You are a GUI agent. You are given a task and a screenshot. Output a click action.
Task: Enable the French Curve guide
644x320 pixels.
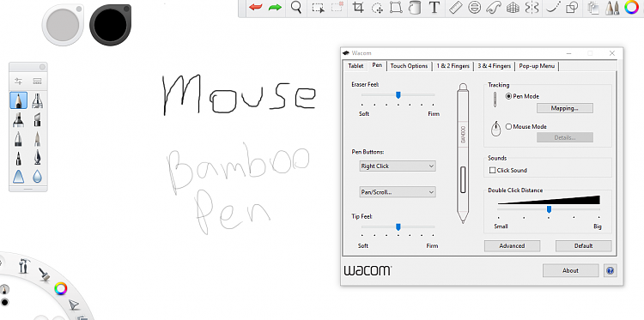(493, 8)
